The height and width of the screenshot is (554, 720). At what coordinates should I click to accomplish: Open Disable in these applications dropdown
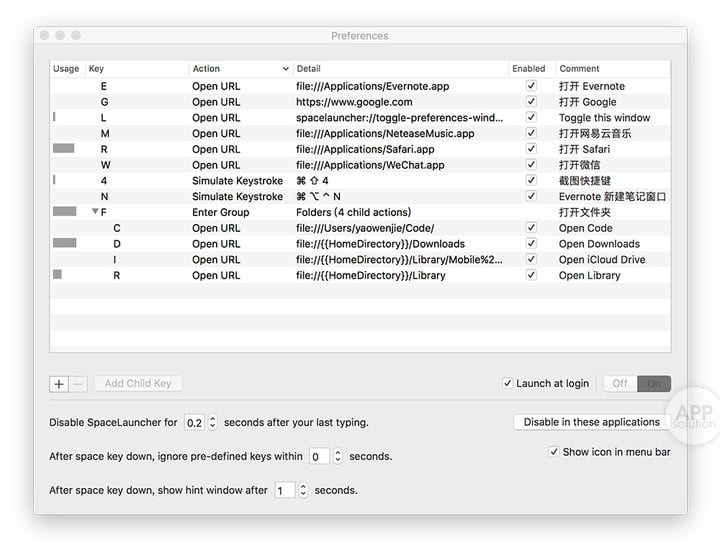tap(592, 422)
